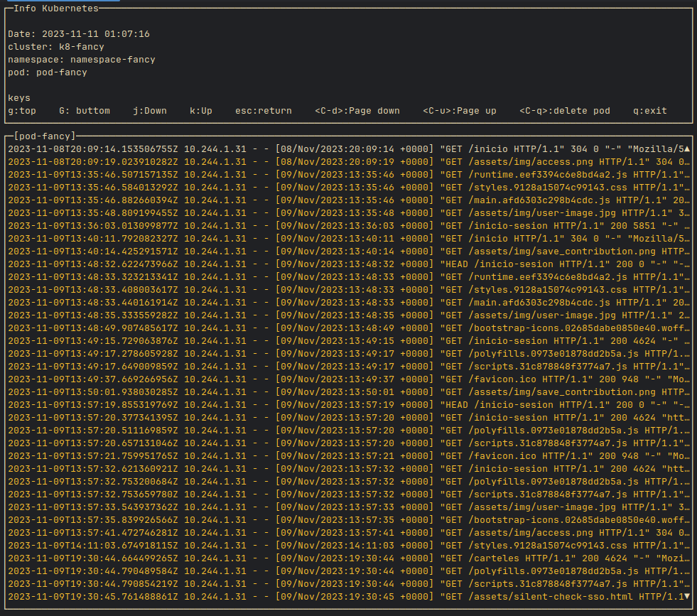This screenshot has width=697, height=616.
Task: Select bootstrap-icons log line at 13:48:49
Action: (348, 328)
